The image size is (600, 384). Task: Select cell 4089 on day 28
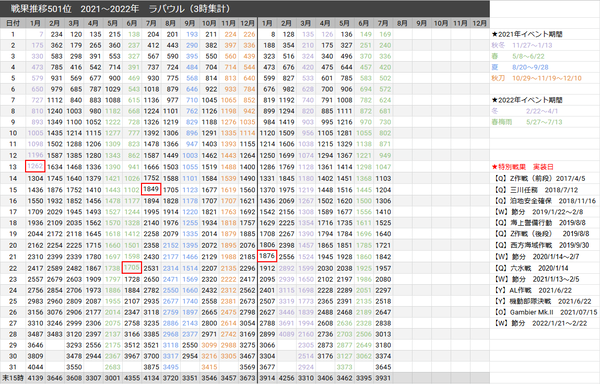(286, 334)
